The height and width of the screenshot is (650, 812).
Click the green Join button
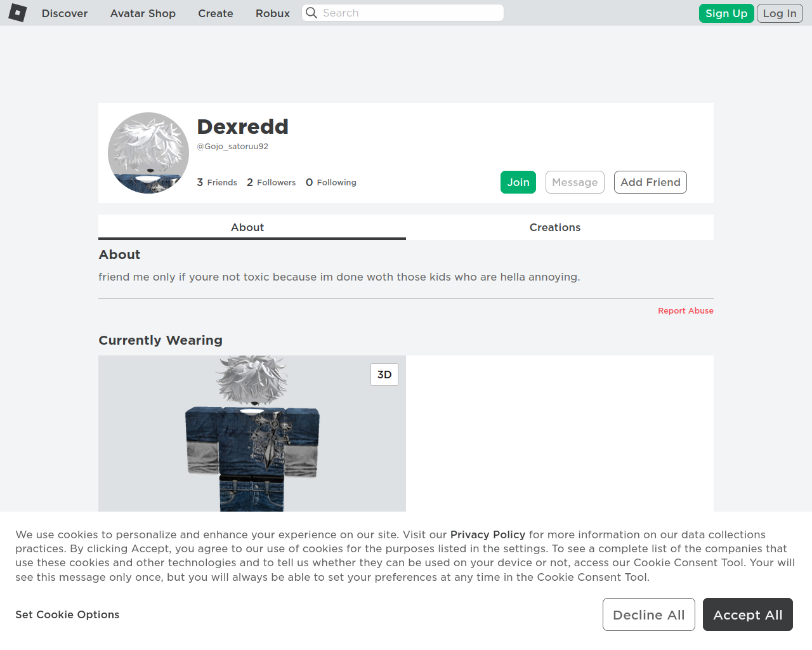518,182
